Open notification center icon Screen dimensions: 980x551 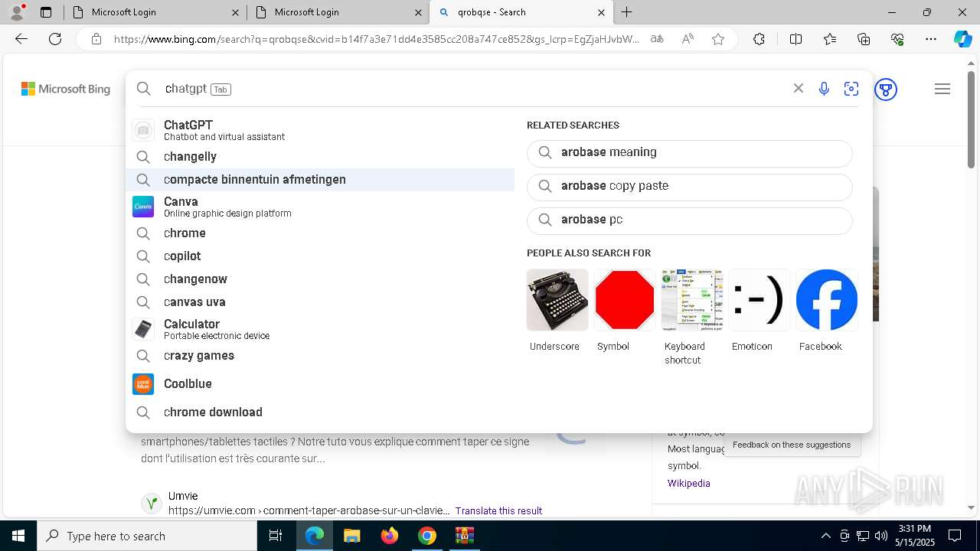click(x=955, y=536)
